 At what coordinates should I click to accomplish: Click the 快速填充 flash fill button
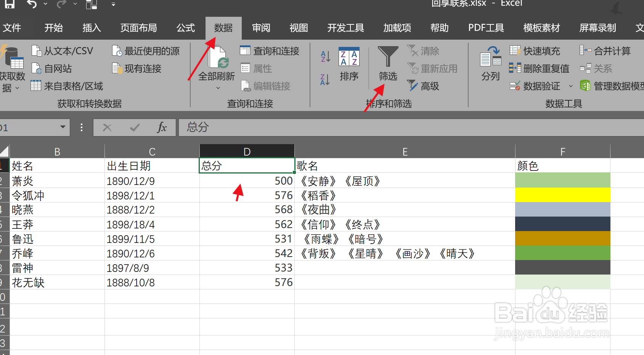[535, 51]
